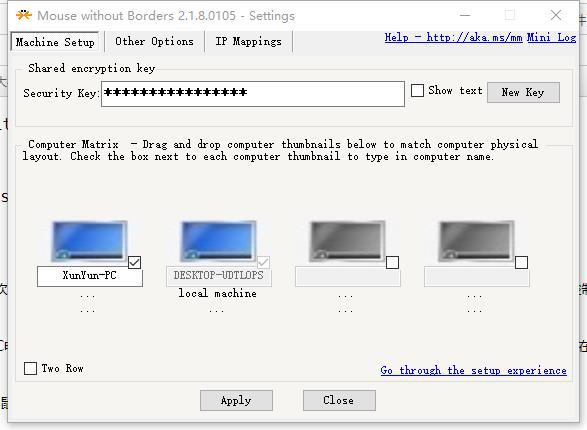Click the XunYun-PC name field

click(90, 276)
